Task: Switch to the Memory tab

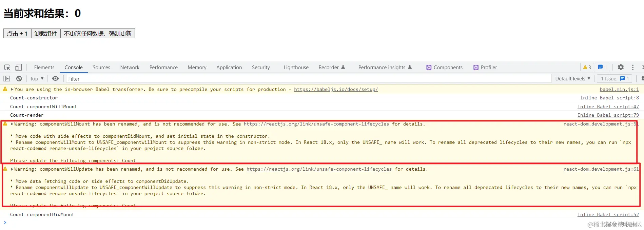Action: point(197,68)
